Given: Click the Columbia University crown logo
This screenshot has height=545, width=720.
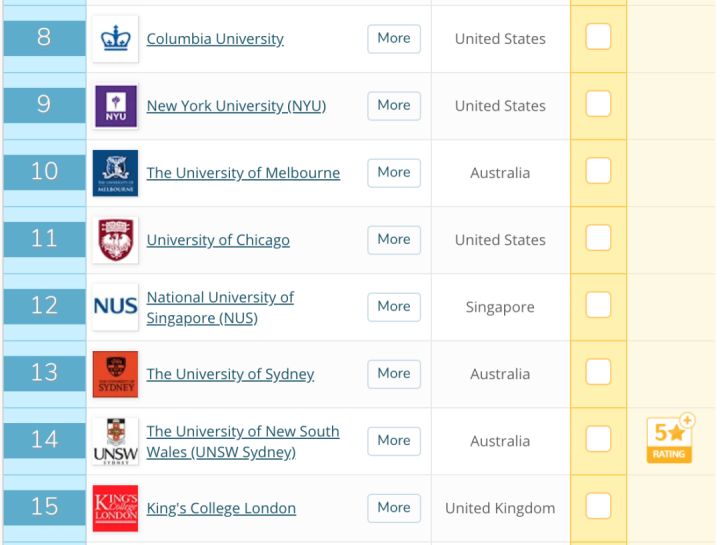Looking at the screenshot, I should click(115, 39).
